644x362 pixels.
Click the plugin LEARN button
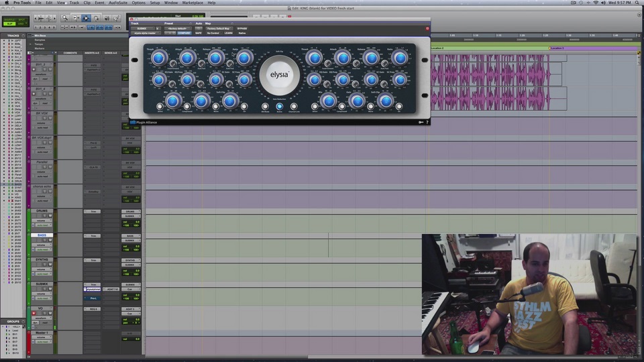tap(228, 33)
